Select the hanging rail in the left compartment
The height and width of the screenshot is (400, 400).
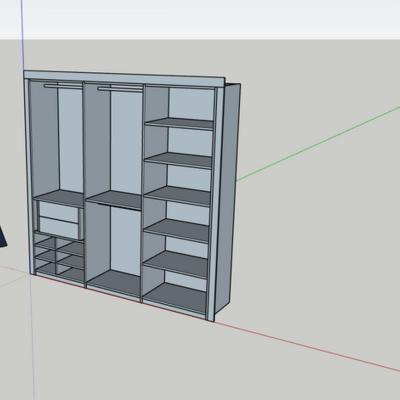coord(63,86)
